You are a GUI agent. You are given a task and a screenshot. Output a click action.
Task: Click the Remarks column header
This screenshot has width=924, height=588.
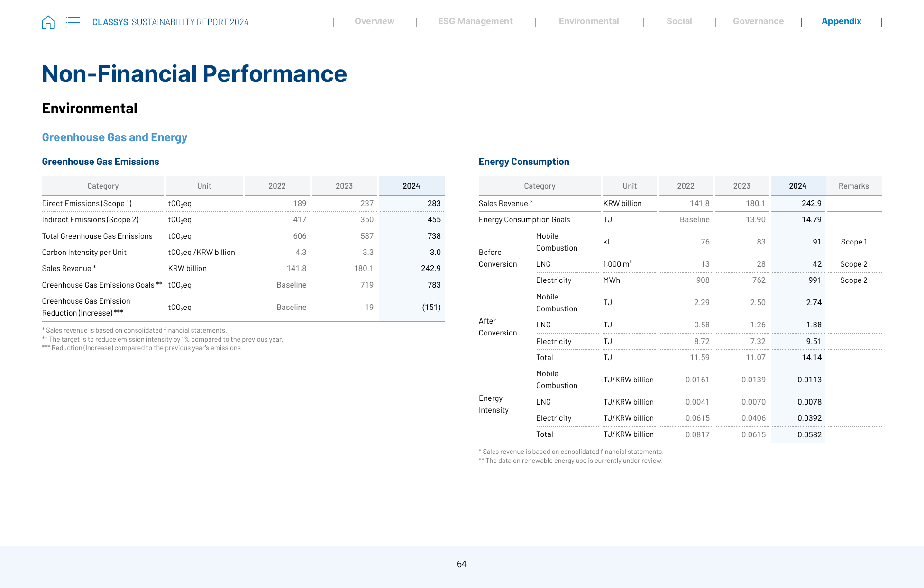[853, 186]
